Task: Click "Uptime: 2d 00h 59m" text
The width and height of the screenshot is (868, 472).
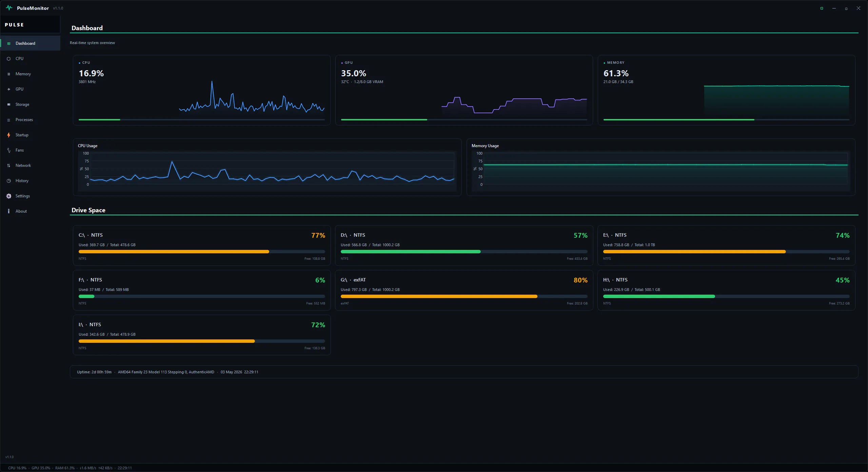Action: pos(94,372)
